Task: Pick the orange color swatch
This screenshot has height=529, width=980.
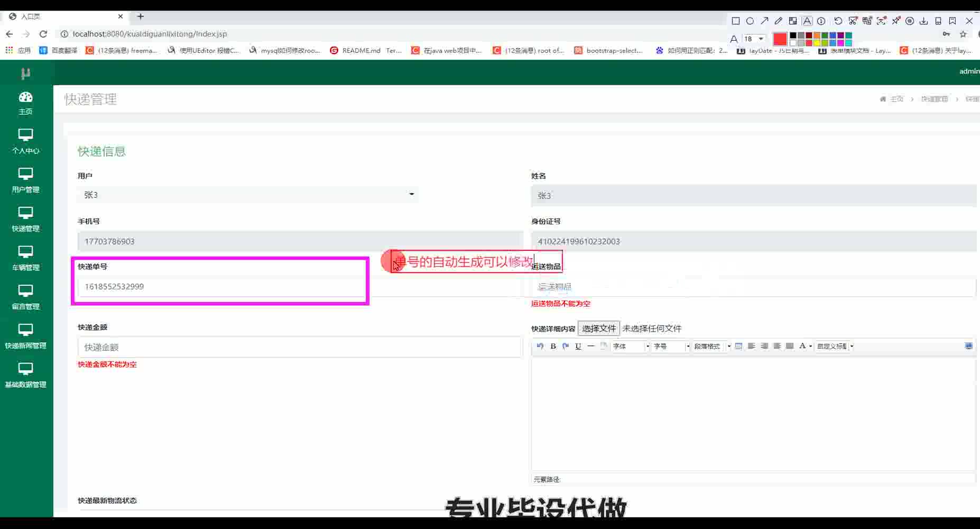Action: point(817,35)
